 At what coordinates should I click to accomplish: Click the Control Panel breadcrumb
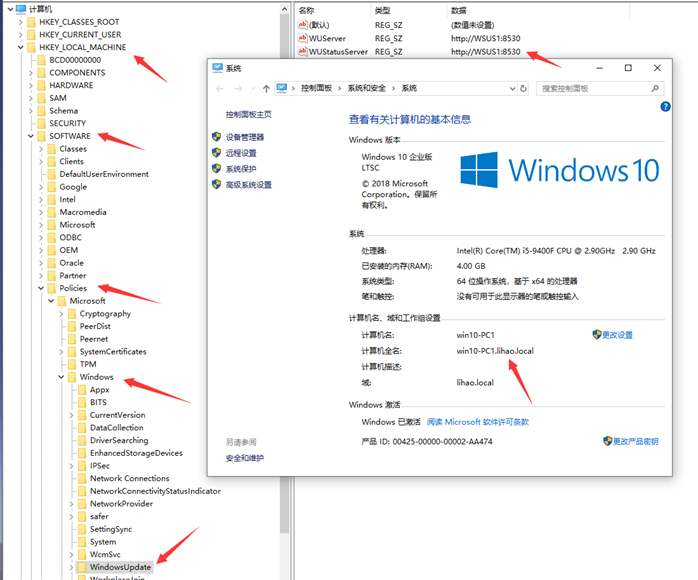point(317,88)
